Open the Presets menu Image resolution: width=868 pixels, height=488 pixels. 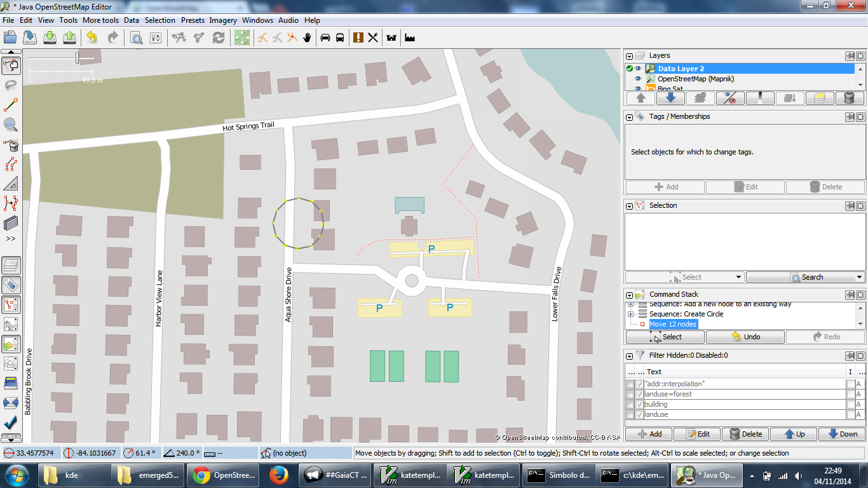tap(193, 20)
